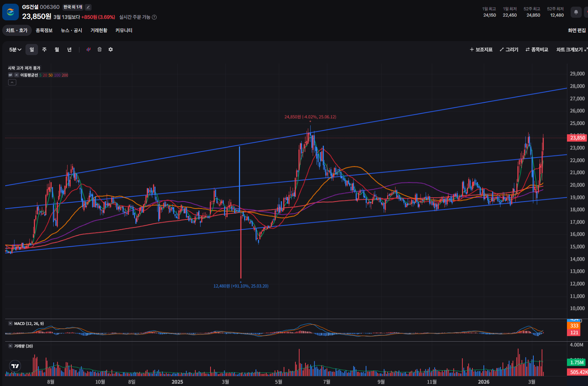588x386 pixels.
Task: Click the 505.42K volume value label
Action: 577,372
